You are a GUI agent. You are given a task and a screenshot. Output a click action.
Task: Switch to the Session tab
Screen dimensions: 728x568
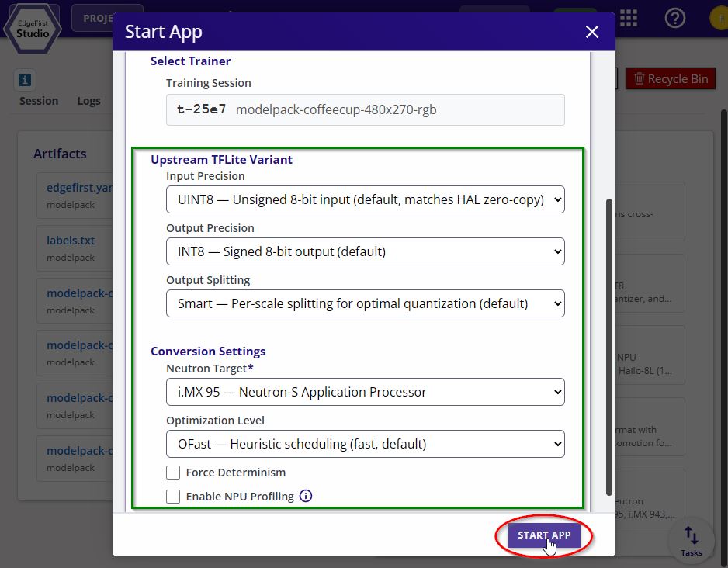[39, 101]
